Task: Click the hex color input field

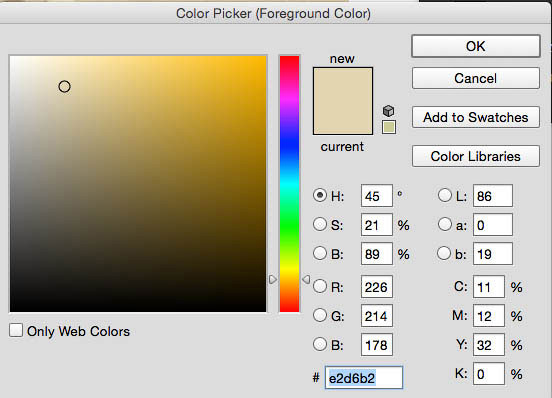Action: (x=364, y=378)
